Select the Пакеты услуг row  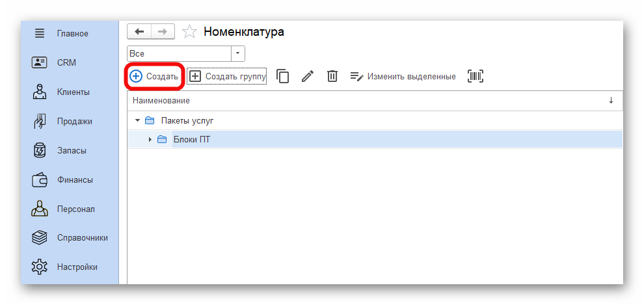[x=375, y=121]
